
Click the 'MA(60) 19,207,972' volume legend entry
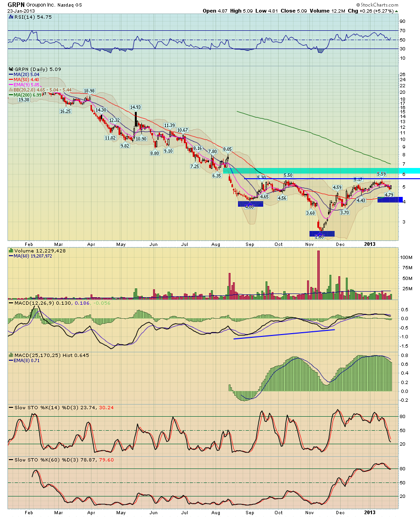[33, 256]
